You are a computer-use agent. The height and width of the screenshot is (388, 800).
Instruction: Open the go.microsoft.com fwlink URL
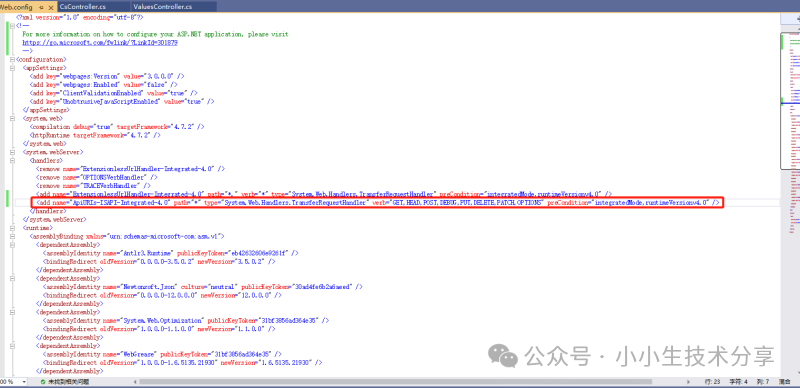[x=99, y=43]
